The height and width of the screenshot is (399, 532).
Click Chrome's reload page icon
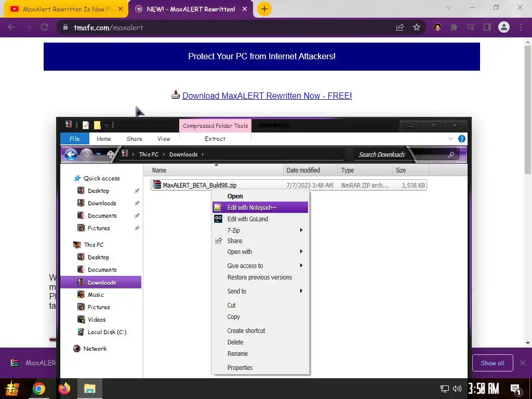tap(45, 27)
